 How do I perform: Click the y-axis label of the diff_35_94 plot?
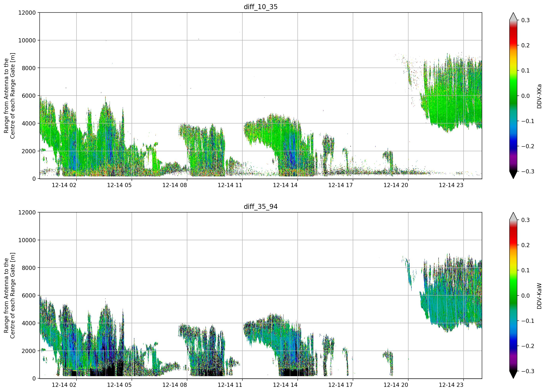[x=9, y=295]
